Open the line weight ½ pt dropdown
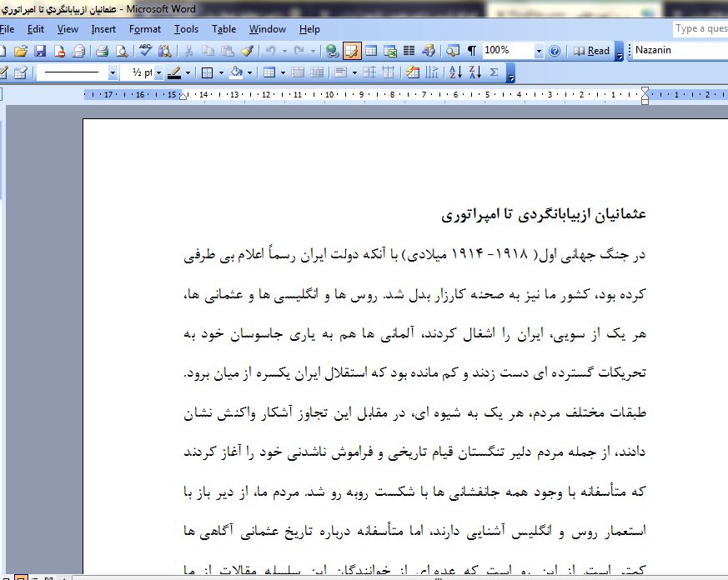 [x=158, y=72]
